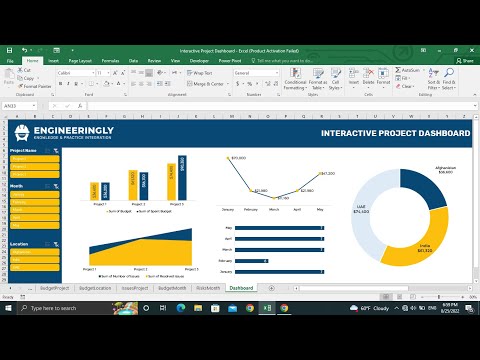Open the font size dropdown
This screenshot has height=360, width=480.
tap(108, 73)
